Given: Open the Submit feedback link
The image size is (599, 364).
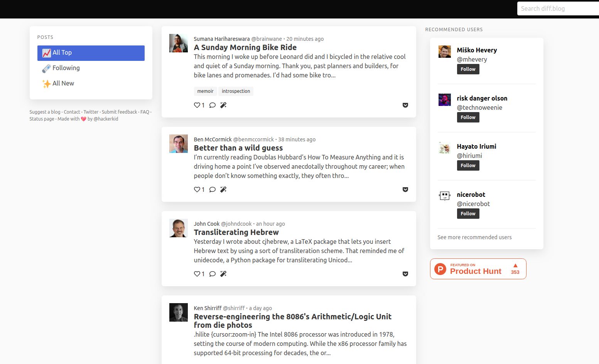Looking at the screenshot, I should (x=119, y=112).
